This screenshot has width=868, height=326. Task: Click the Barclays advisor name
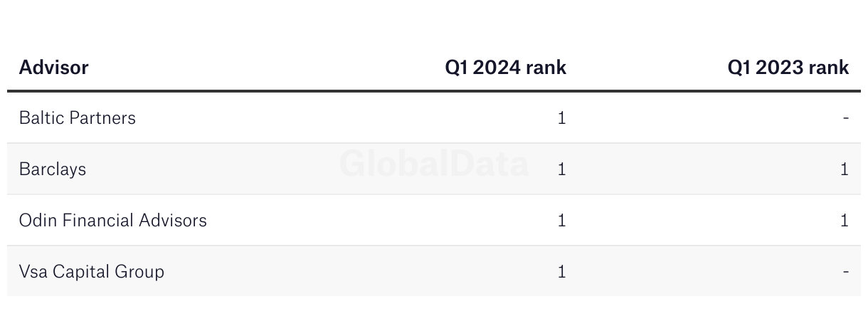click(x=53, y=169)
